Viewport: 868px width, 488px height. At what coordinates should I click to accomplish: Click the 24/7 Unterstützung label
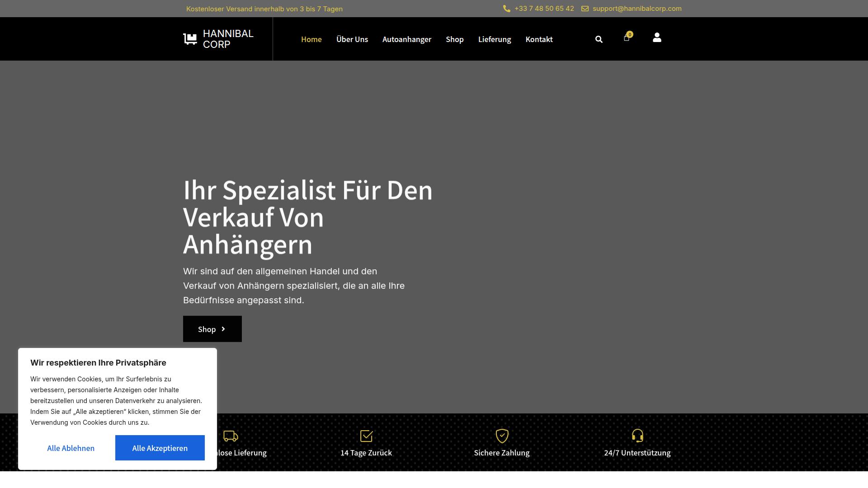click(x=637, y=453)
